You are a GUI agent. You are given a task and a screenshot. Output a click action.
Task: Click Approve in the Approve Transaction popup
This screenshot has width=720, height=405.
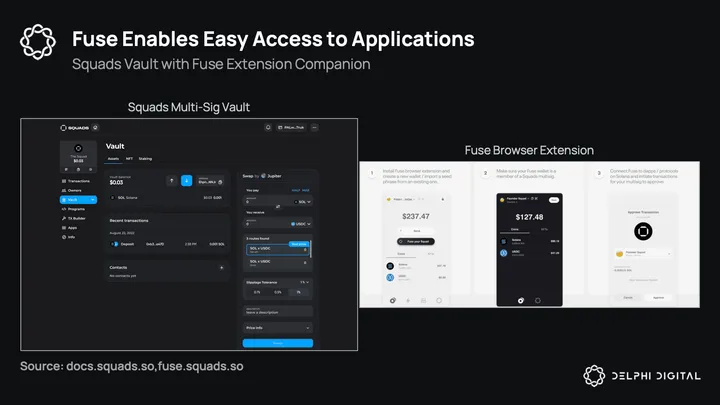pos(658,297)
